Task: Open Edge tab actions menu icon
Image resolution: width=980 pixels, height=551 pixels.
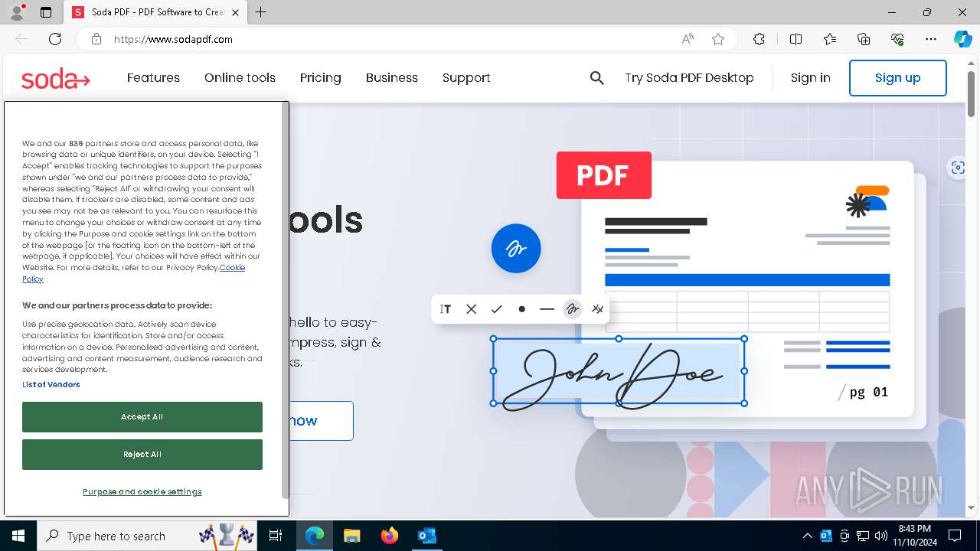Action: point(46,12)
